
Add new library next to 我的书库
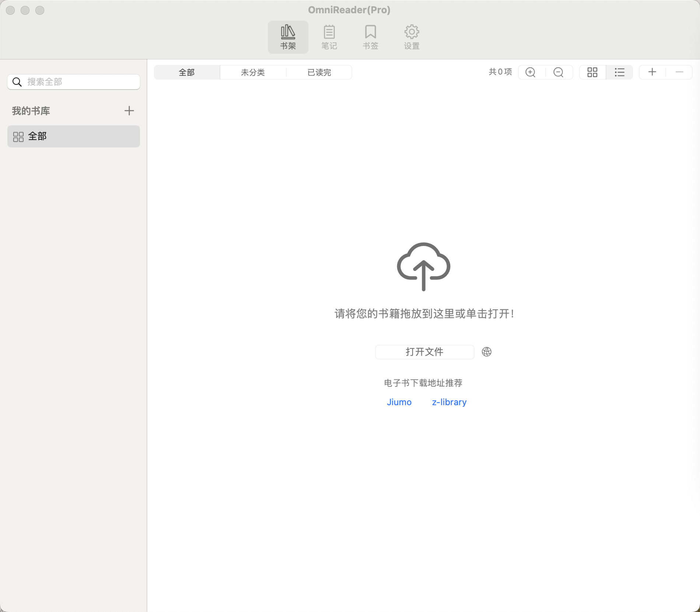tap(129, 111)
